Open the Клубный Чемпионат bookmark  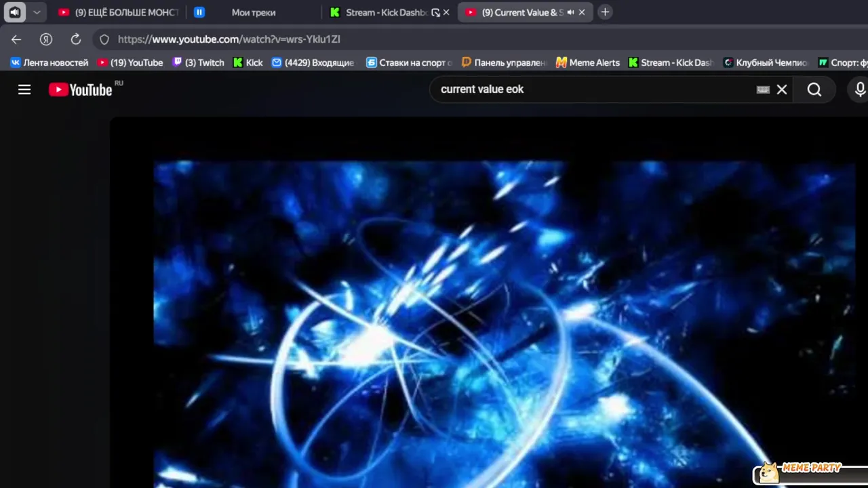(x=766, y=62)
